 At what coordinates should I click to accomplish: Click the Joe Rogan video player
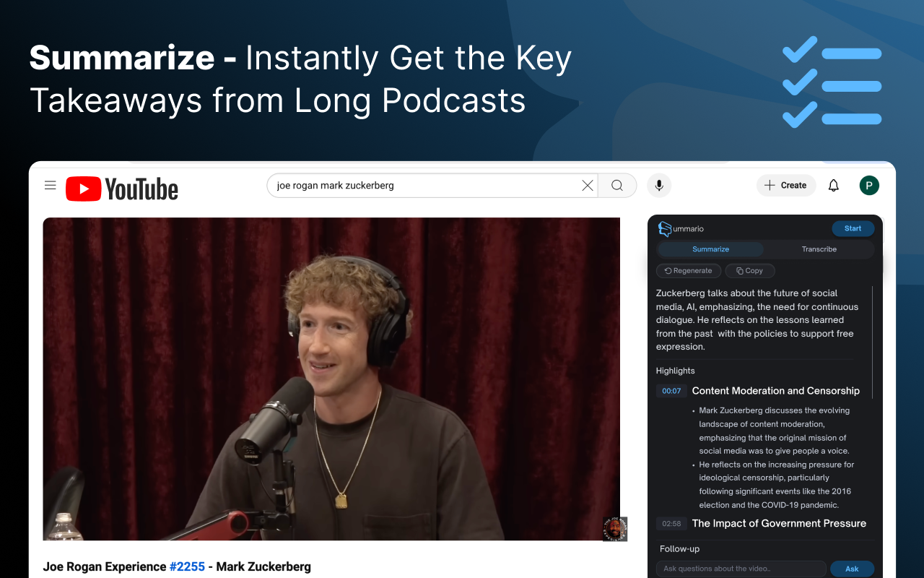coord(331,379)
